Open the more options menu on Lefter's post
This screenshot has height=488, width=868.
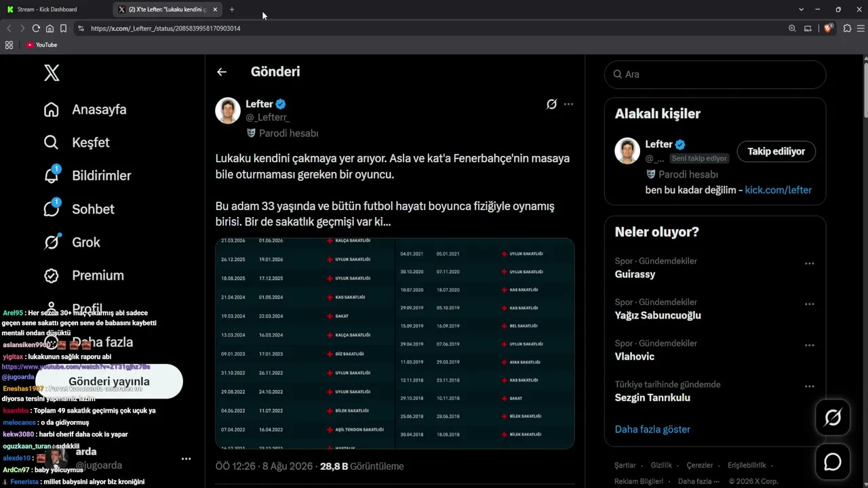pyautogui.click(x=568, y=104)
